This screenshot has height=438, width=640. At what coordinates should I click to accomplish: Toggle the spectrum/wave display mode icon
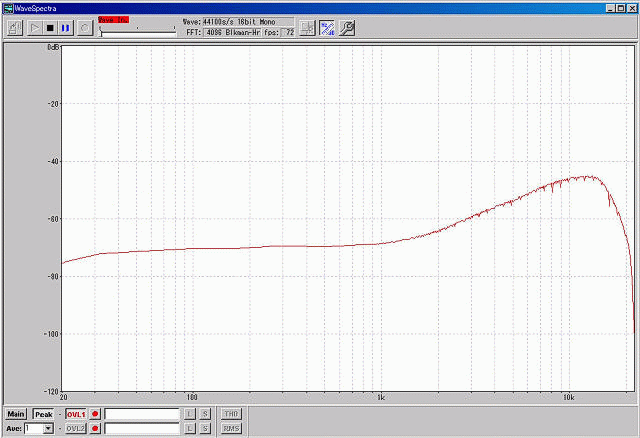(x=327, y=28)
